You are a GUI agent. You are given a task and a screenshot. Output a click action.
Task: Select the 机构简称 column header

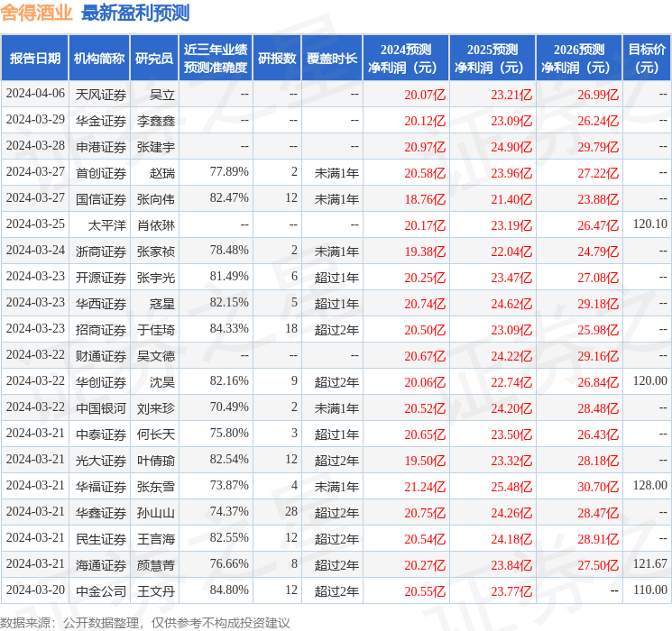[x=99, y=59]
